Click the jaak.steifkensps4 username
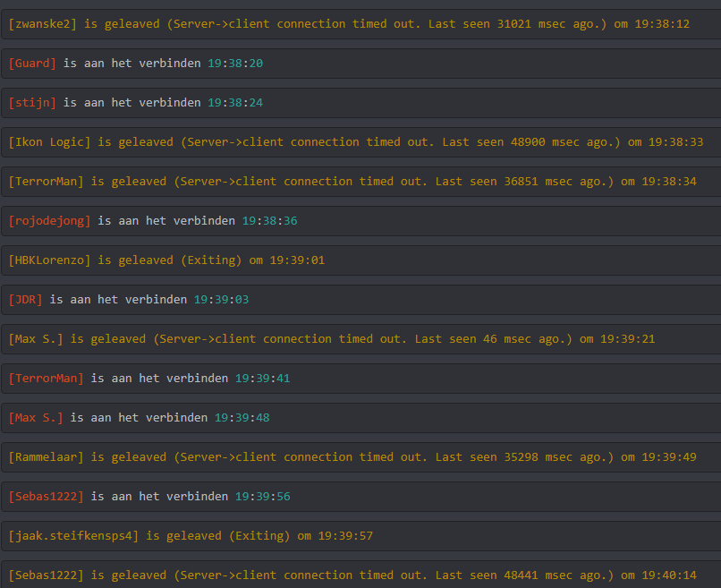 pyautogui.click(x=73, y=536)
